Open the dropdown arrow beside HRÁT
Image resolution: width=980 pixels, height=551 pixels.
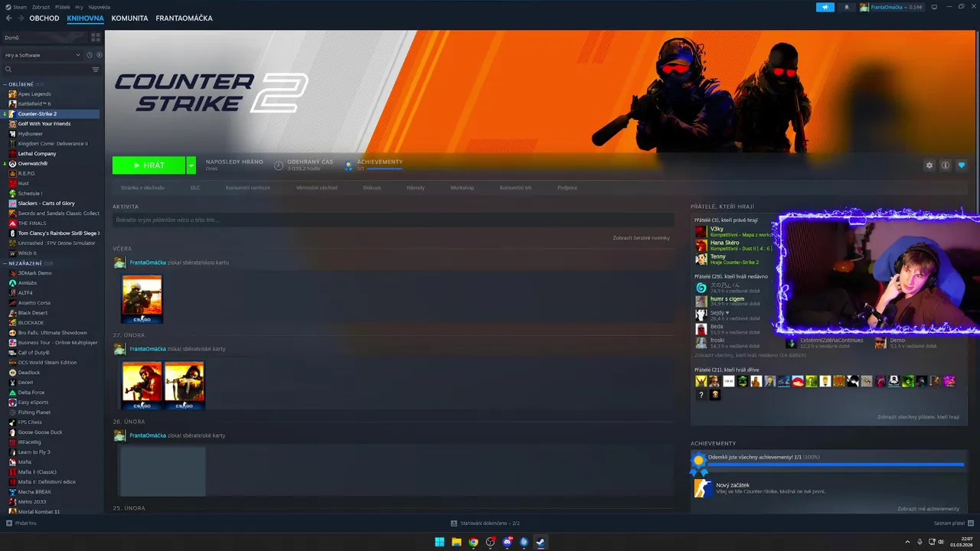(191, 165)
